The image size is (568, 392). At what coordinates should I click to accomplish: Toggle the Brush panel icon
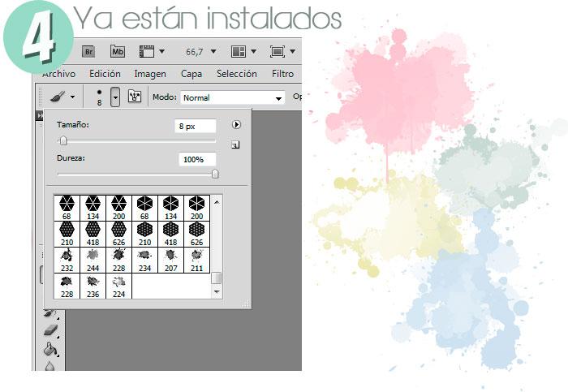(136, 97)
